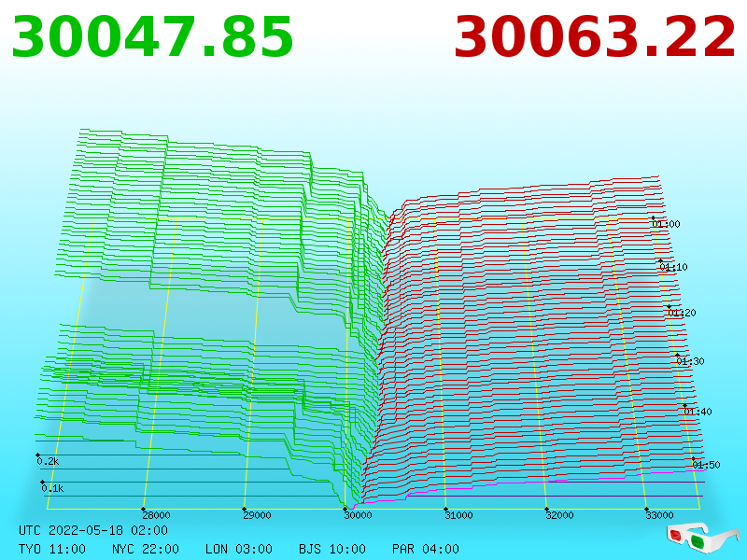The height and width of the screenshot is (560, 747).
Task: Click the 31000 price axis label
Action: pyautogui.click(x=458, y=515)
